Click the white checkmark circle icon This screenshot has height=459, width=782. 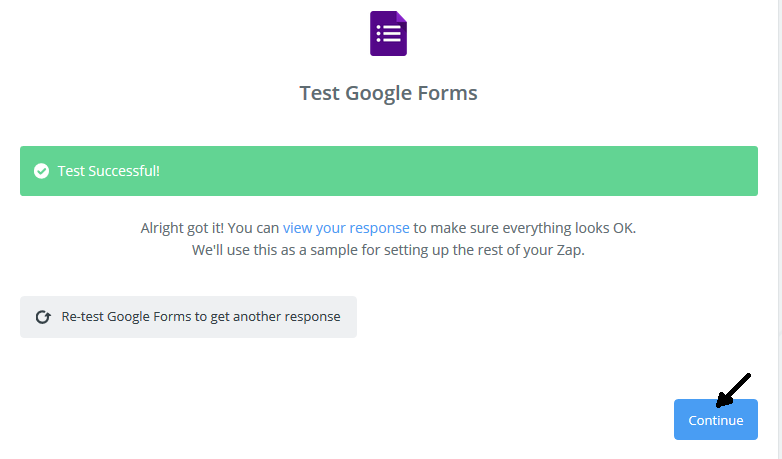[41, 171]
